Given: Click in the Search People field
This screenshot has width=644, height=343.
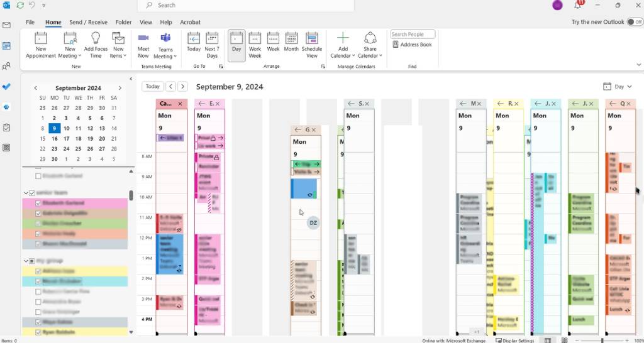Looking at the screenshot, I should [413, 35].
